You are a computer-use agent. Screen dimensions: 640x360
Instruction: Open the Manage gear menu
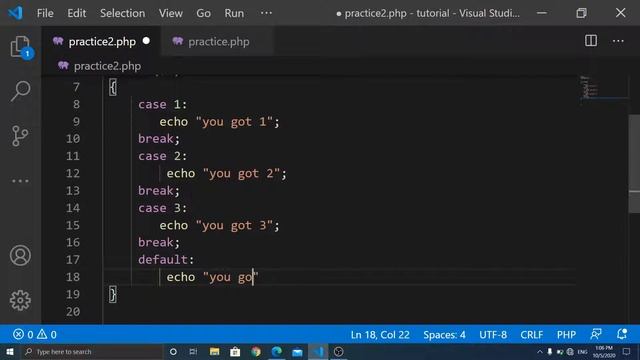click(x=20, y=301)
